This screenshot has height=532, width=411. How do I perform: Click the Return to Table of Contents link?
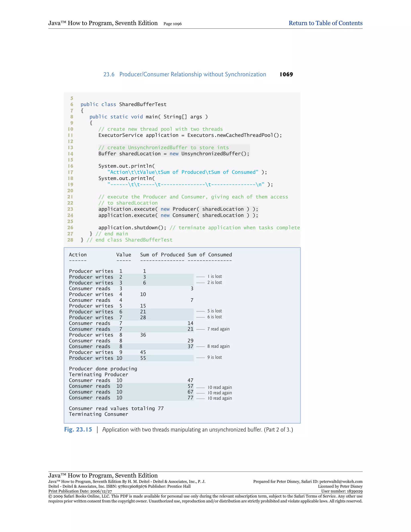pyautogui.click(x=325, y=23)
